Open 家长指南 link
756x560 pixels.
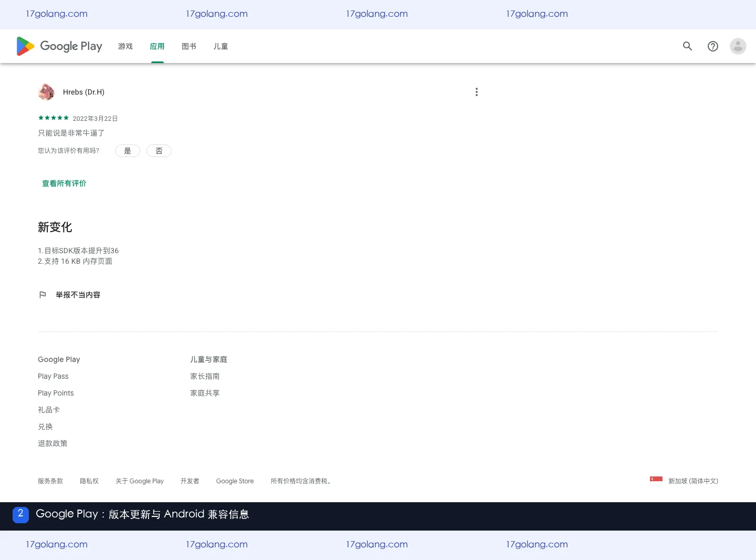(205, 376)
